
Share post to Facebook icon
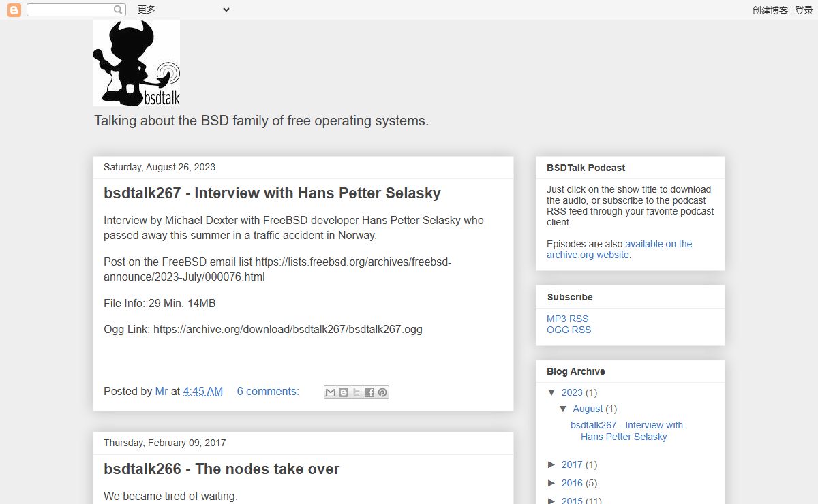pos(369,392)
